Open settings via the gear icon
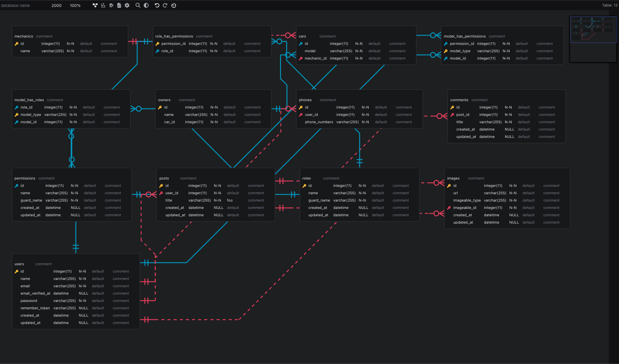This screenshot has width=619, height=364. tap(127, 5)
